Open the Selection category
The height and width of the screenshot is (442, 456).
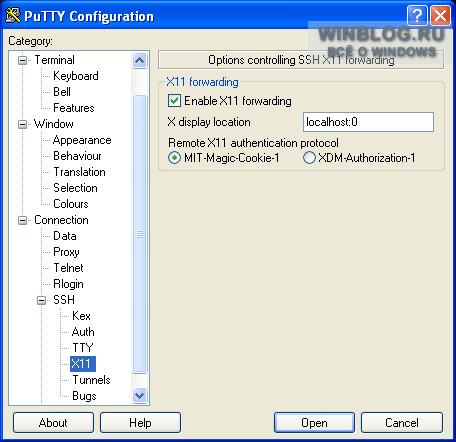tap(75, 188)
